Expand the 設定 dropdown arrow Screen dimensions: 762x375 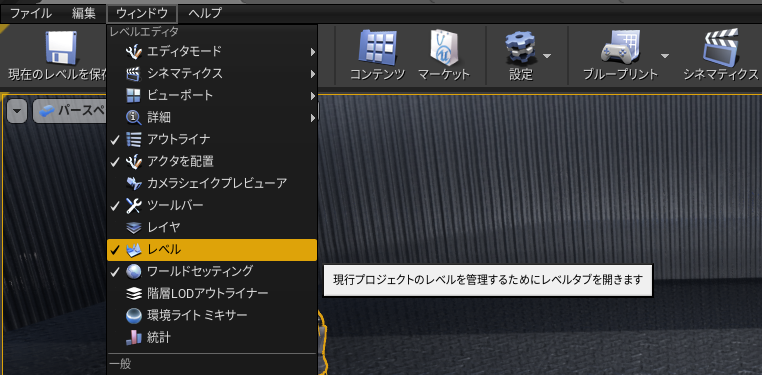pyautogui.click(x=547, y=56)
